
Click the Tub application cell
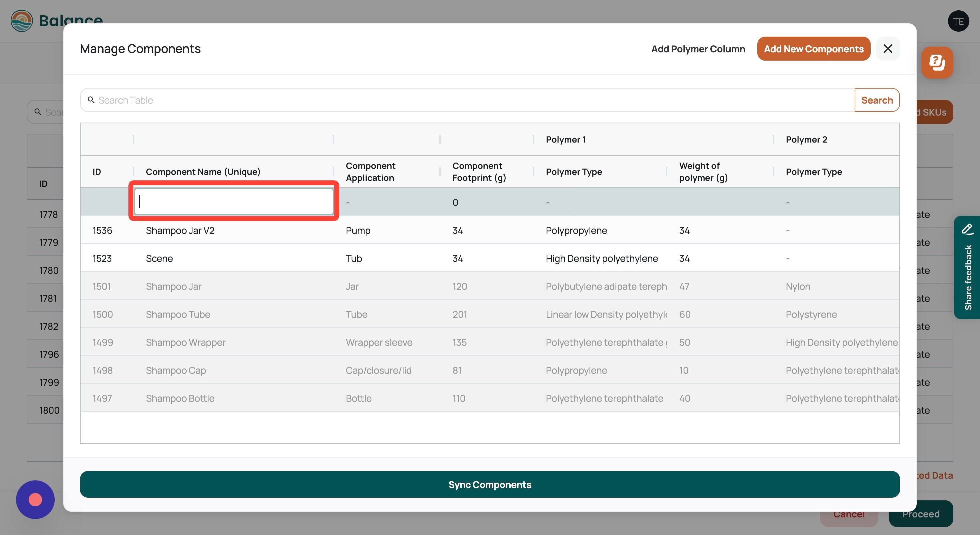353,259
